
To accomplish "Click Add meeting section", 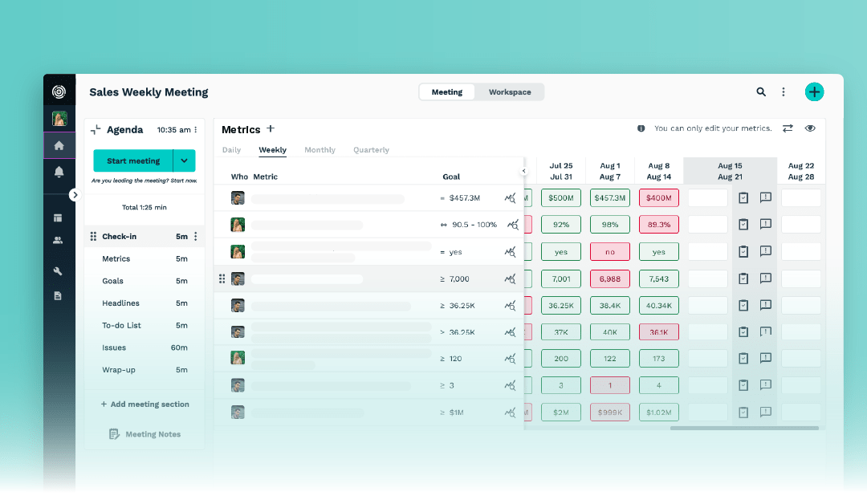I will [x=144, y=404].
